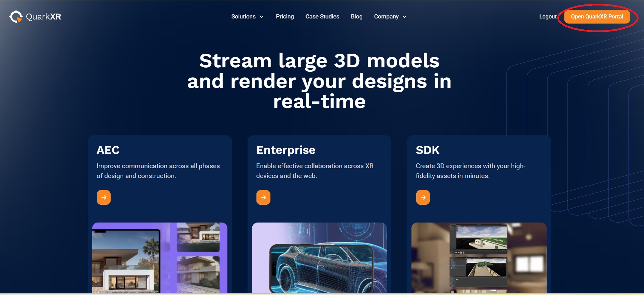Expand the Company dropdown chevron

click(405, 17)
